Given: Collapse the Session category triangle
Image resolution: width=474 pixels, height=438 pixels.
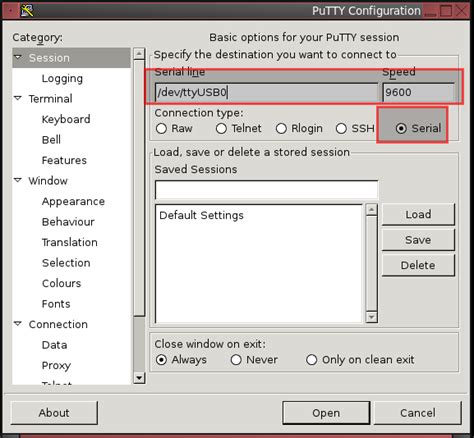Looking at the screenshot, I should click(x=18, y=57).
